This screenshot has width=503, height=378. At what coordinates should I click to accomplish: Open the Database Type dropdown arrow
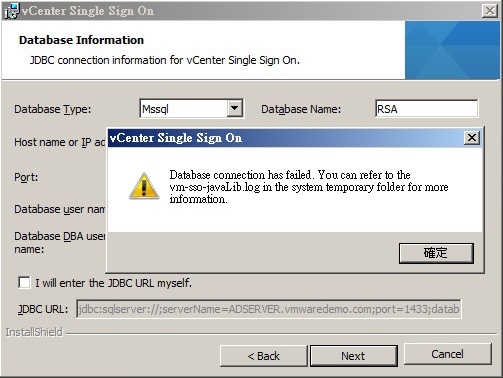pyautogui.click(x=235, y=108)
